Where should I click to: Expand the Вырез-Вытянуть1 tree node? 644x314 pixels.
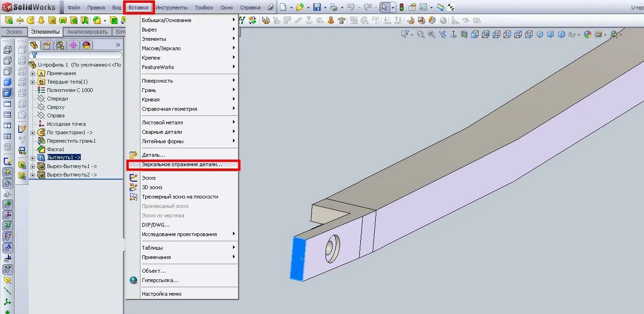pyautogui.click(x=32, y=166)
